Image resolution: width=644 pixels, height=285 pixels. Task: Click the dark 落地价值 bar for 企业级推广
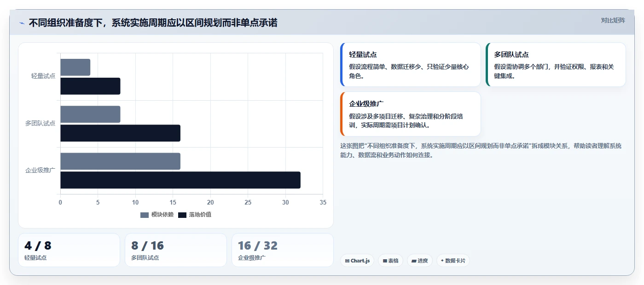(x=180, y=180)
